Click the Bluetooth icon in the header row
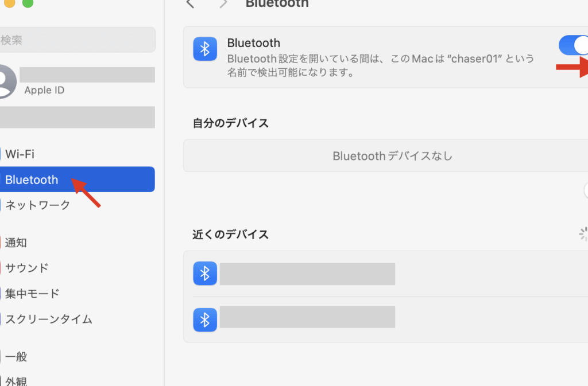588x386 pixels. click(205, 49)
